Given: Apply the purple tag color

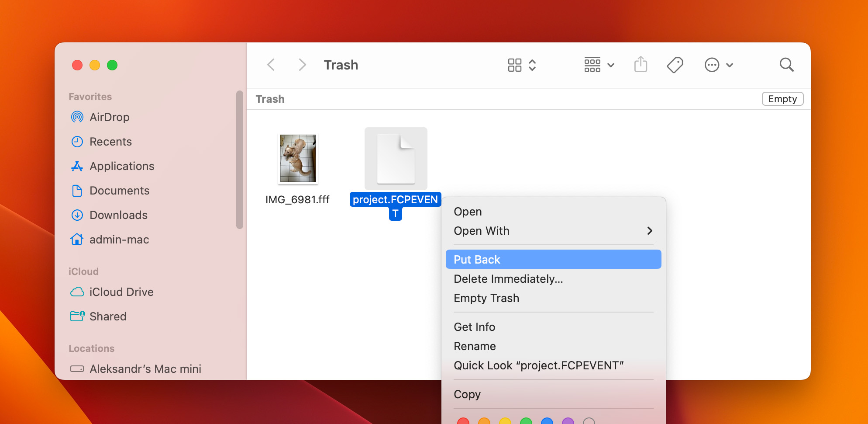Looking at the screenshot, I should [568, 421].
